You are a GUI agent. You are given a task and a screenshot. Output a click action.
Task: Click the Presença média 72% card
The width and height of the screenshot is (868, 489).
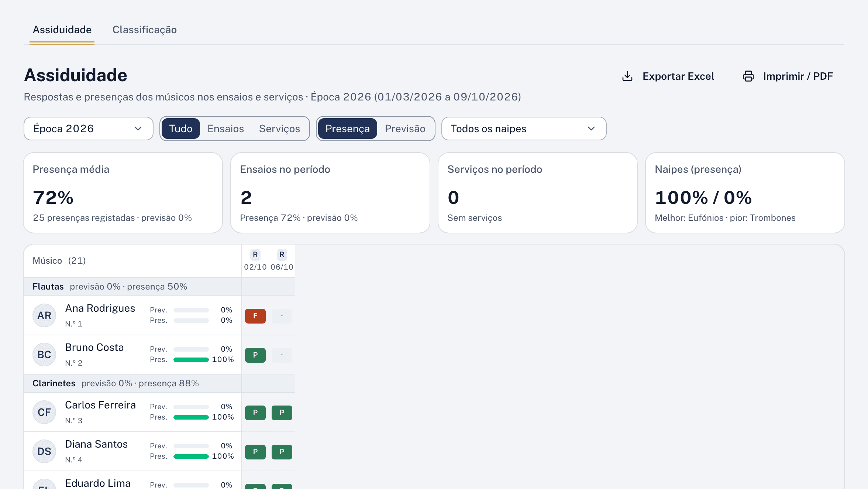coord(123,193)
